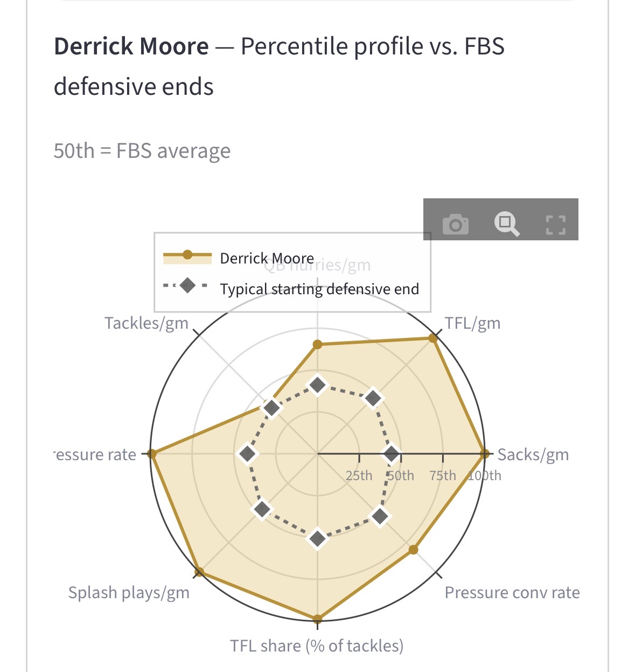This screenshot has height=672, width=635.
Task: Click the camera download plot icon
Action: tap(456, 224)
